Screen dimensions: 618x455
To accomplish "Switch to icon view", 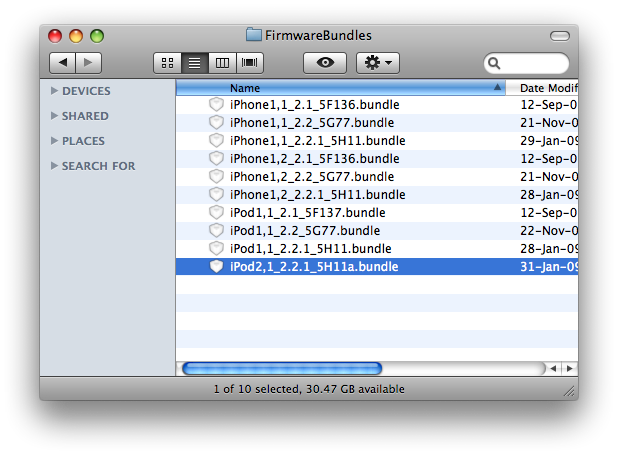I will pyautogui.click(x=168, y=63).
